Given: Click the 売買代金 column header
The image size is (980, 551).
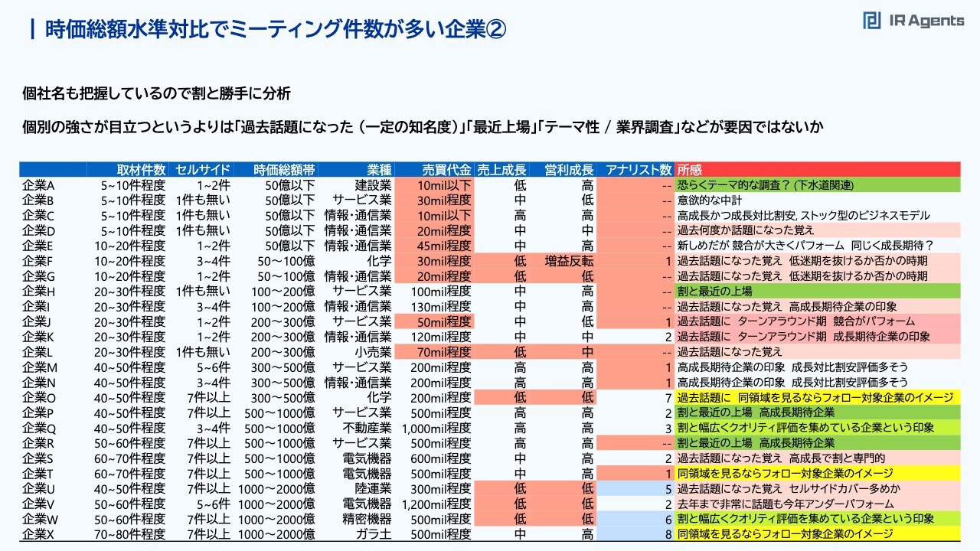Looking at the screenshot, I should point(446,170).
